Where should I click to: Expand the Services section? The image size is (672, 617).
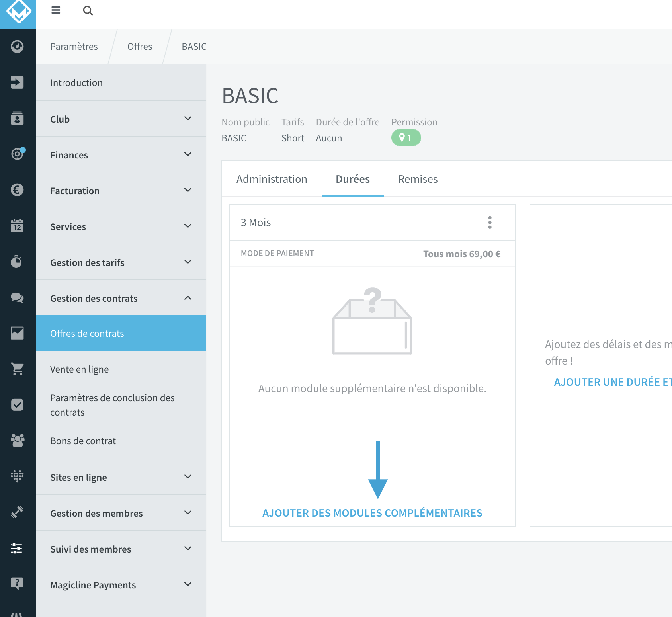coord(121,226)
